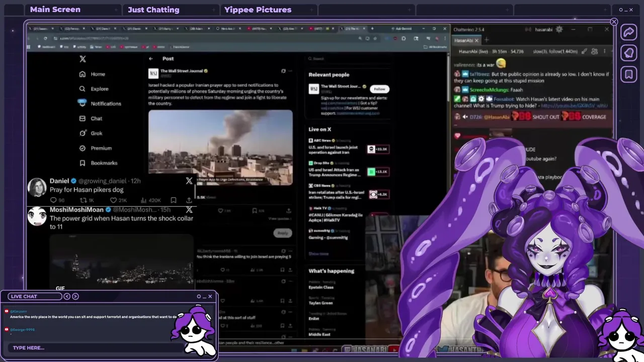Switch to the Just Chatting tab
The width and height of the screenshot is (644, 362).
(170, 10)
